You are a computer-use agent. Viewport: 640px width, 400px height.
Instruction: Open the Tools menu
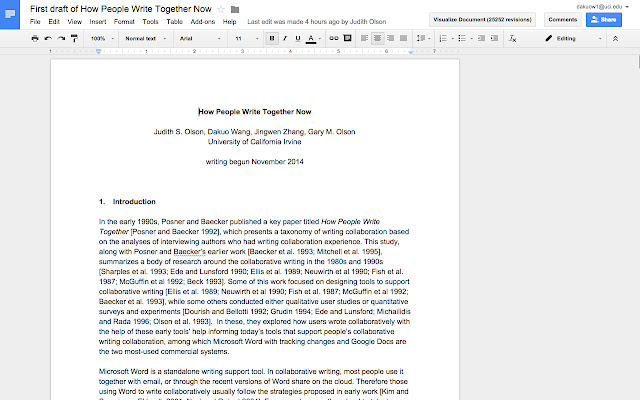pos(150,22)
